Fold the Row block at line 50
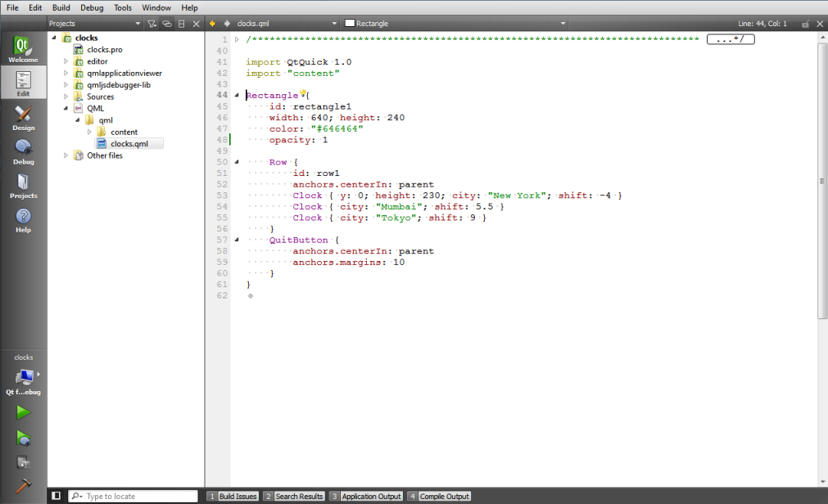Image resolution: width=828 pixels, height=504 pixels. [x=237, y=161]
